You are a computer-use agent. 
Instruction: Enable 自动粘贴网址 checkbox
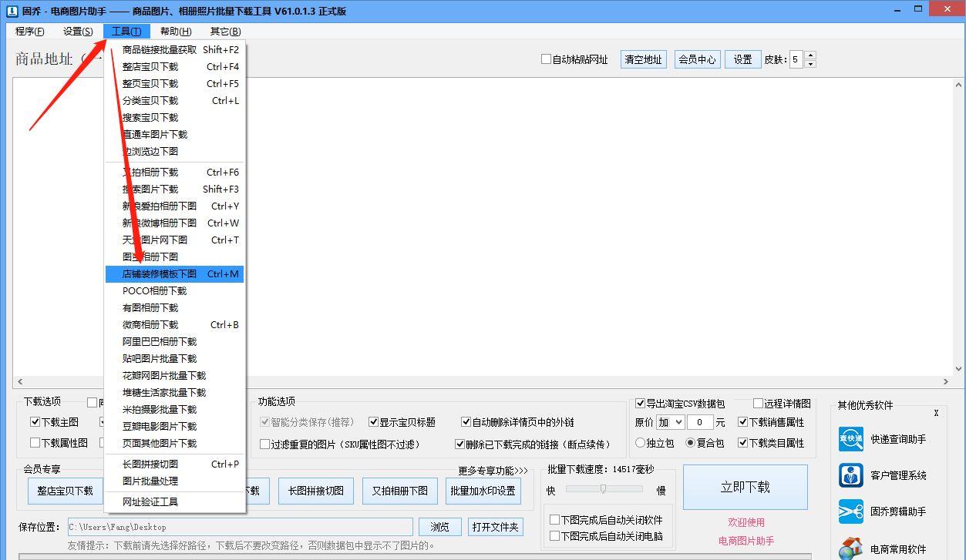pyautogui.click(x=545, y=59)
